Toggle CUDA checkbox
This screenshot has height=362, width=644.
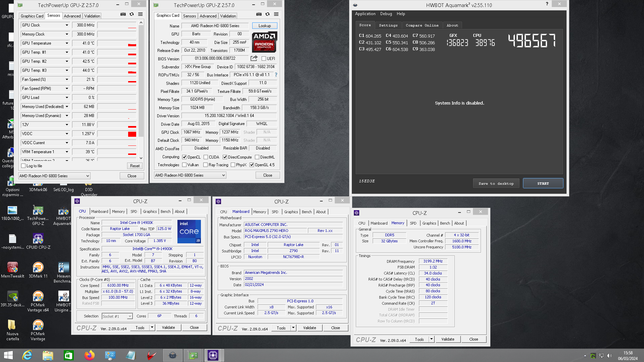coord(206,157)
